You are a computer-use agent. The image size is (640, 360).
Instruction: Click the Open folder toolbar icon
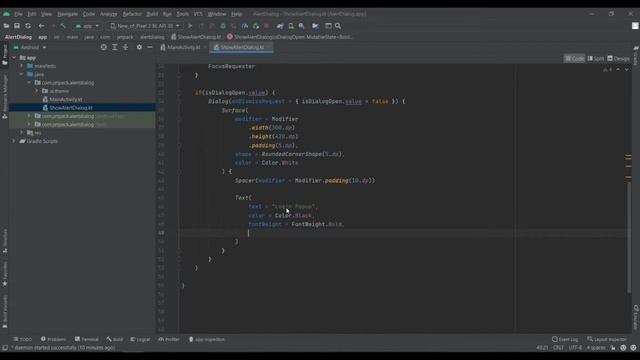[x=6, y=26]
